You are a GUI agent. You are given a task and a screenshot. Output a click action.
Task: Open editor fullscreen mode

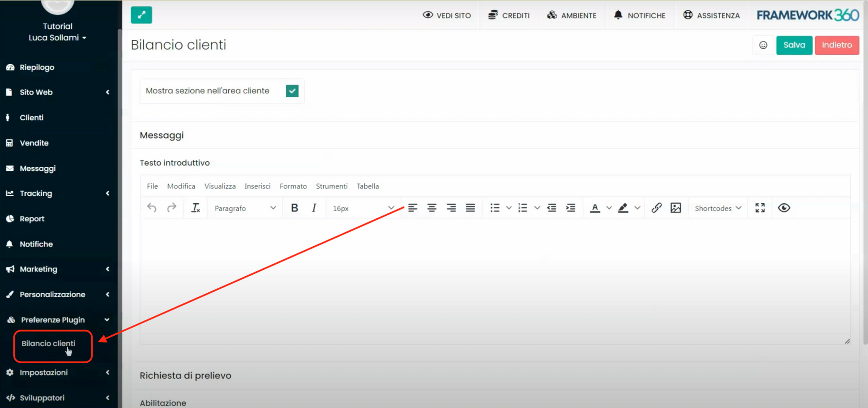(760, 208)
